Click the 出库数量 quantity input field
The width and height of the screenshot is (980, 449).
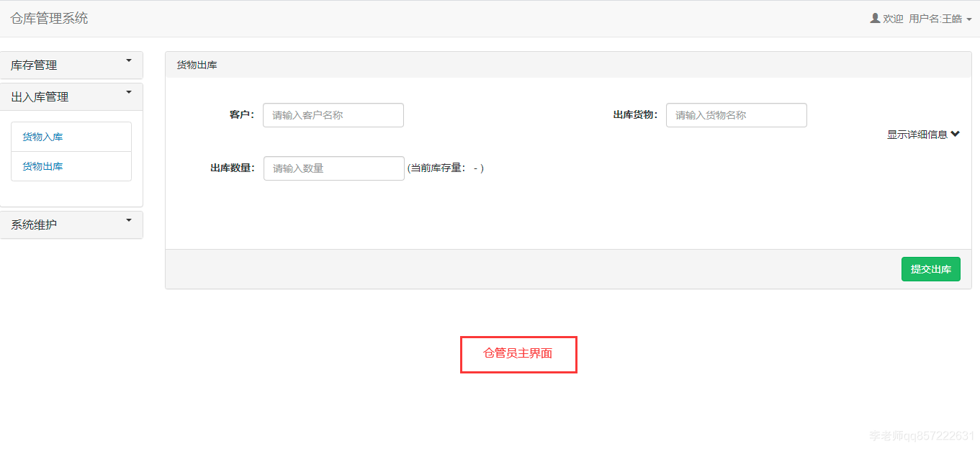(333, 168)
